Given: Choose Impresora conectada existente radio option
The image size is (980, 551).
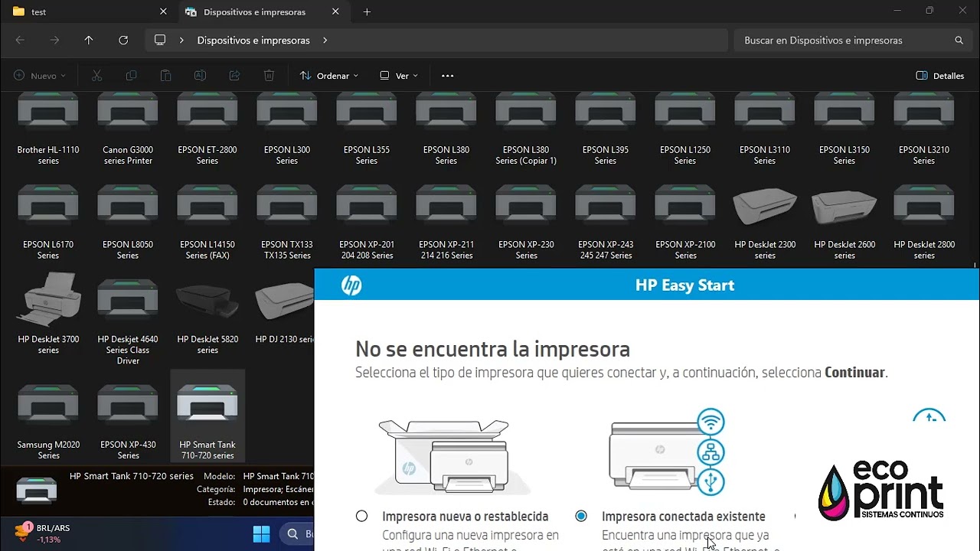Looking at the screenshot, I should [x=581, y=517].
